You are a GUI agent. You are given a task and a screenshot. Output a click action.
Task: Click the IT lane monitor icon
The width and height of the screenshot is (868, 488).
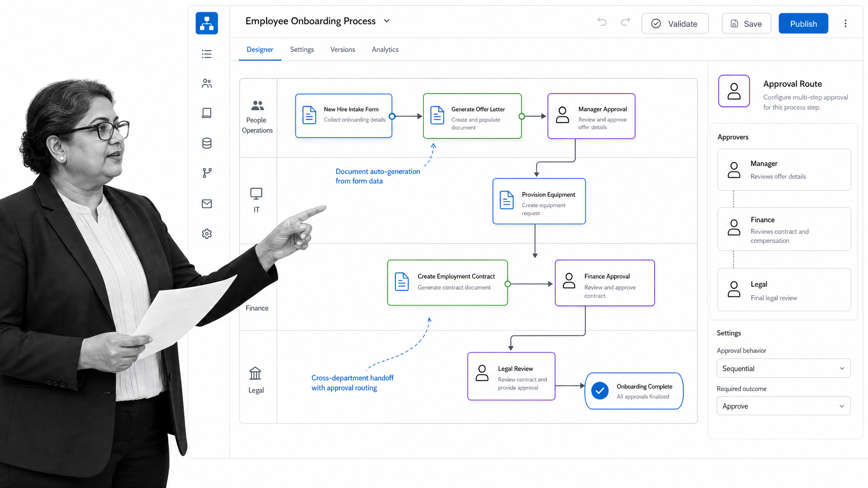(256, 194)
